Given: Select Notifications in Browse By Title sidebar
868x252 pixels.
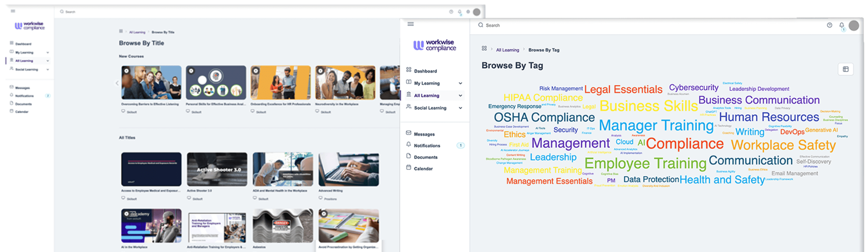Looking at the screenshot, I should [24, 96].
